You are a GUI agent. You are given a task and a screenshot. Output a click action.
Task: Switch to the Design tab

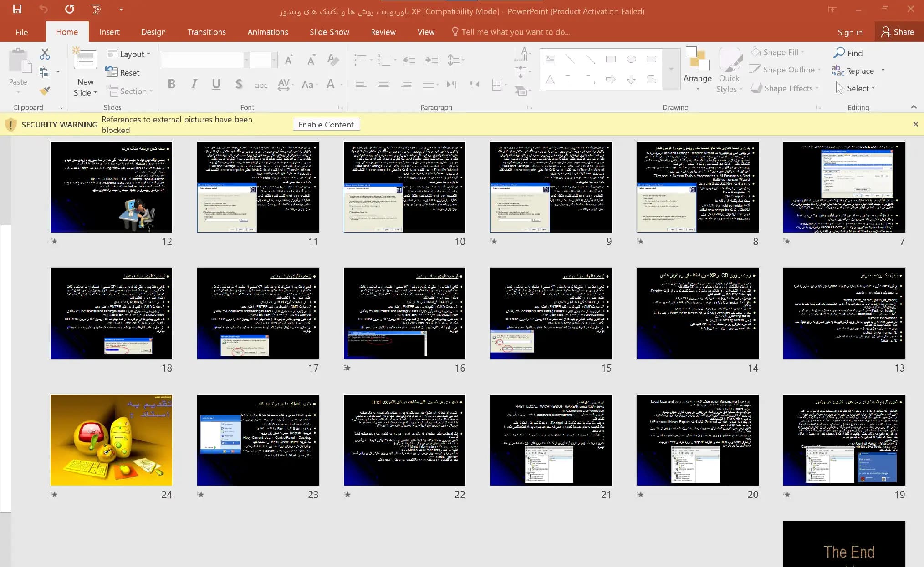[x=153, y=32]
